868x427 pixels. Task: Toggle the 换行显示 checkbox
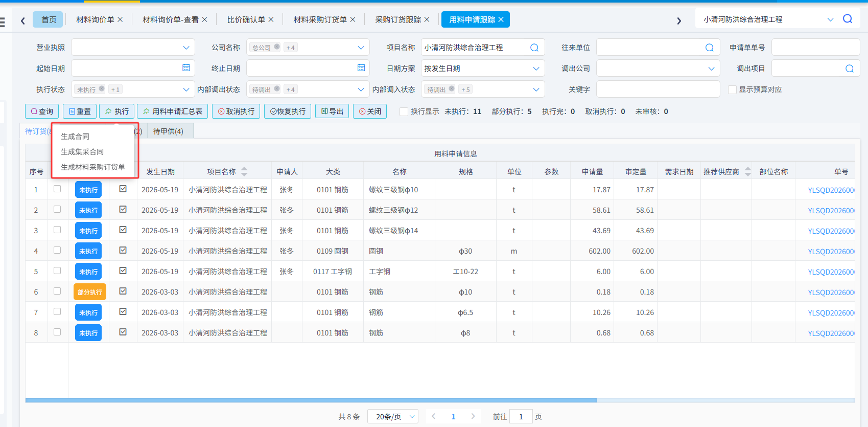[404, 111]
